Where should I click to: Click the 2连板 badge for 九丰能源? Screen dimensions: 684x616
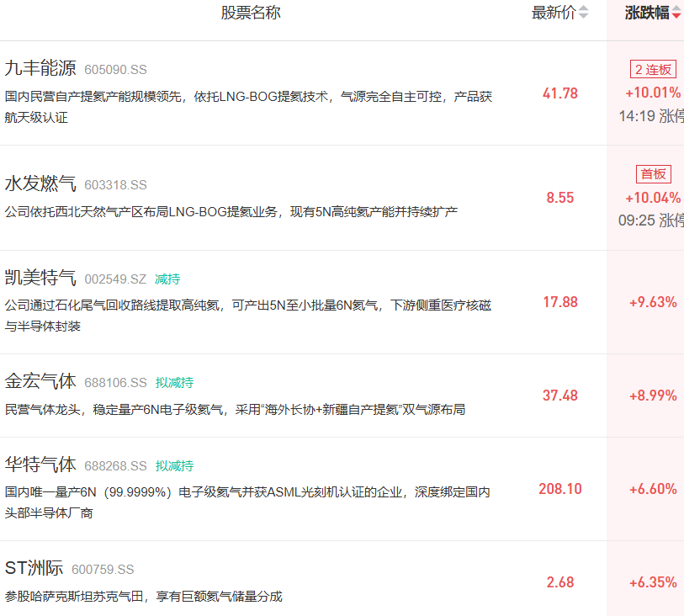pyautogui.click(x=653, y=69)
